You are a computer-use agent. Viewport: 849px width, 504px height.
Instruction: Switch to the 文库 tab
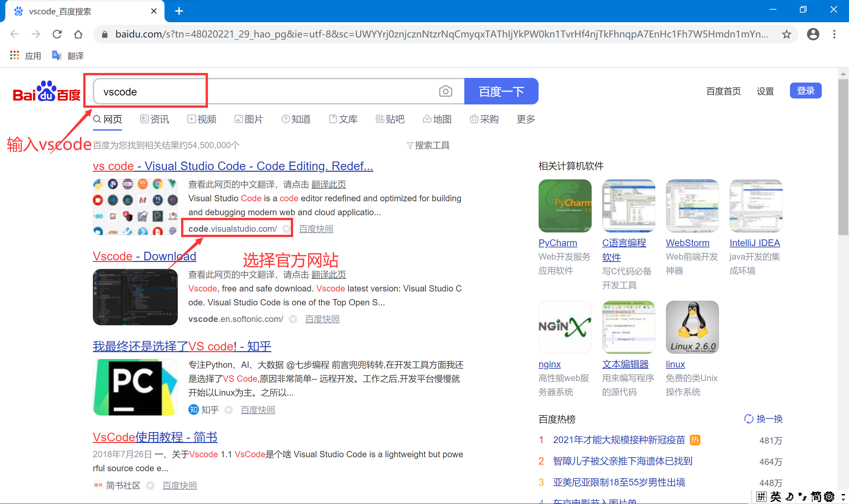click(343, 119)
